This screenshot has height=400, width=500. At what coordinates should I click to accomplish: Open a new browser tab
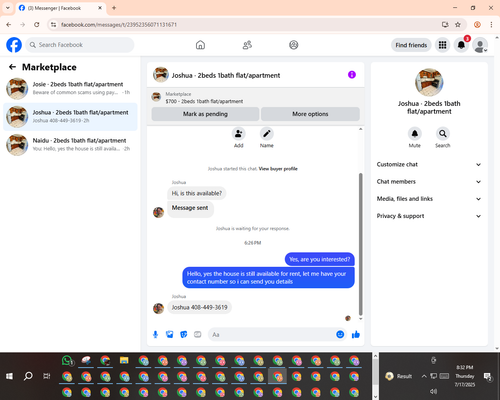[114, 8]
